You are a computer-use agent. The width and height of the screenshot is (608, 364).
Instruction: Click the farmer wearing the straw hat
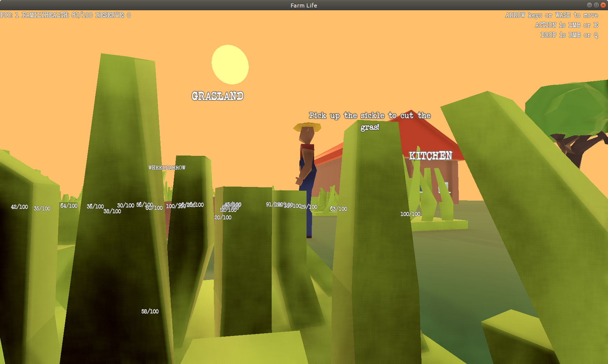[x=307, y=161]
